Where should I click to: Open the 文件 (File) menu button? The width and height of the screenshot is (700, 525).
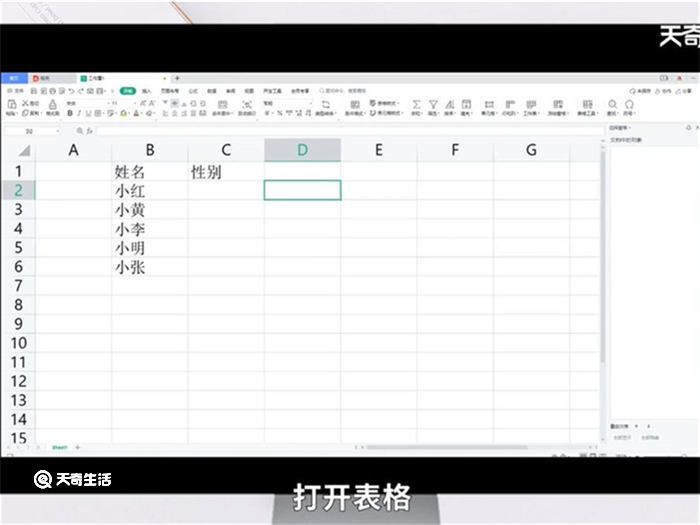(14, 91)
